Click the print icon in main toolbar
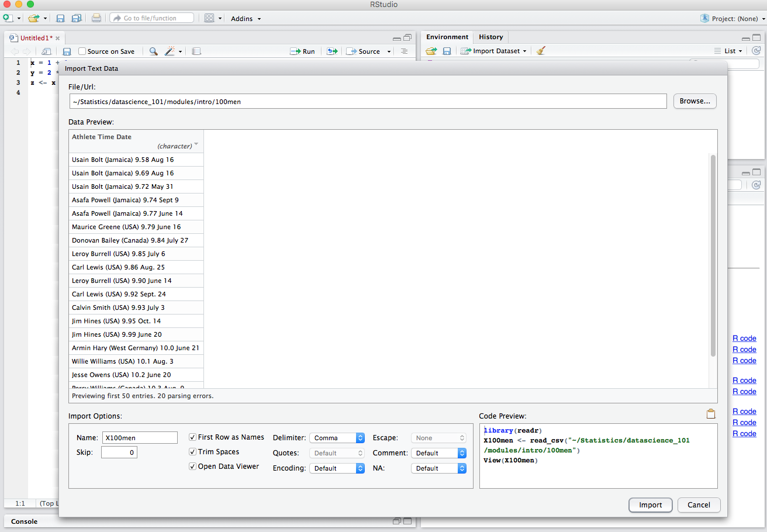Image resolution: width=767 pixels, height=532 pixels. point(96,18)
